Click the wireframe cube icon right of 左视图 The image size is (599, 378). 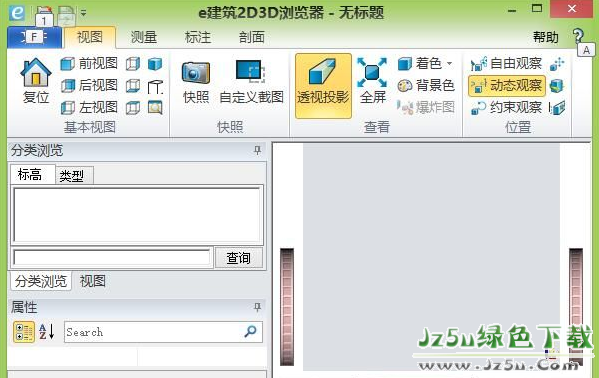pyautogui.click(x=133, y=107)
